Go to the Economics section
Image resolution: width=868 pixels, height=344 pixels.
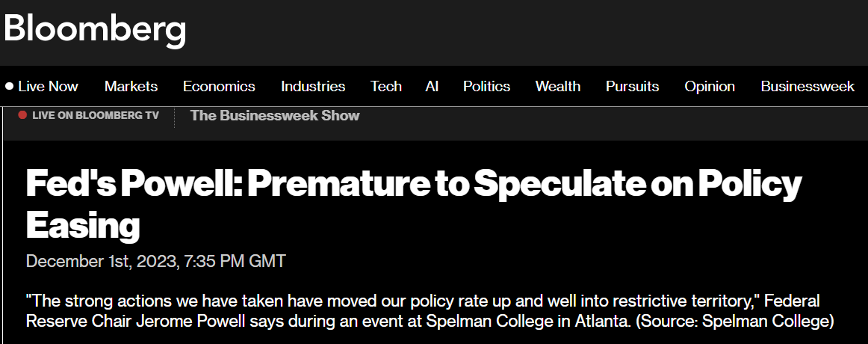coord(219,87)
